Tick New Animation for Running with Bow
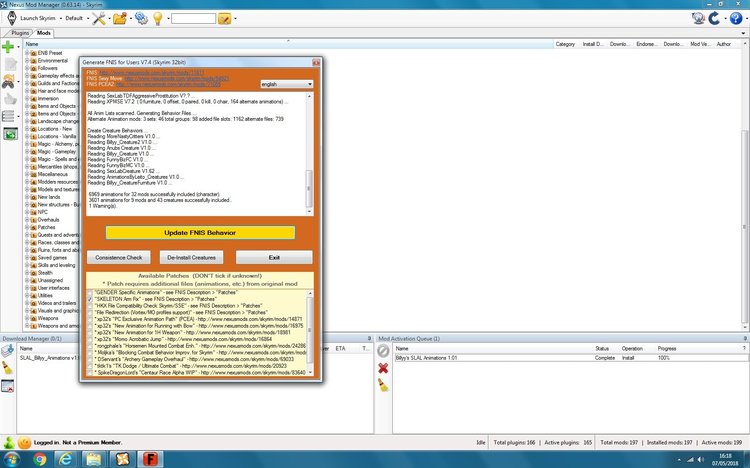The image size is (750, 468). (89, 326)
